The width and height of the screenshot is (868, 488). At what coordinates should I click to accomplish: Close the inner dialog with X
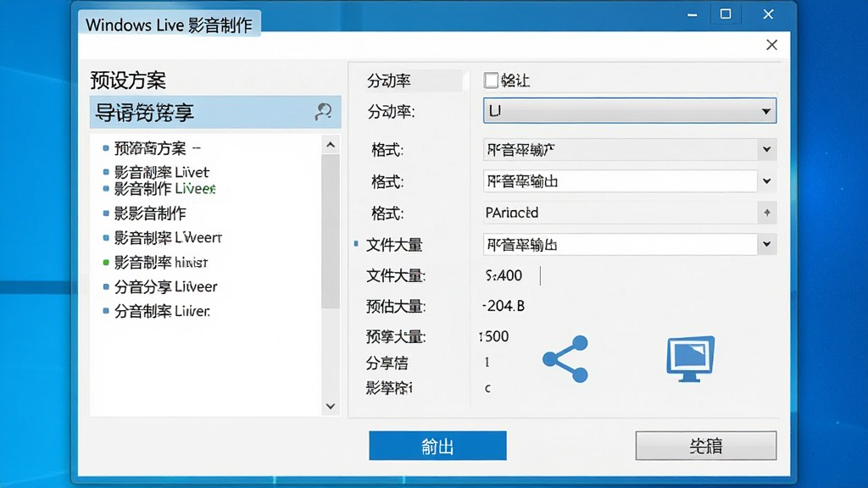pyautogui.click(x=771, y=45)
